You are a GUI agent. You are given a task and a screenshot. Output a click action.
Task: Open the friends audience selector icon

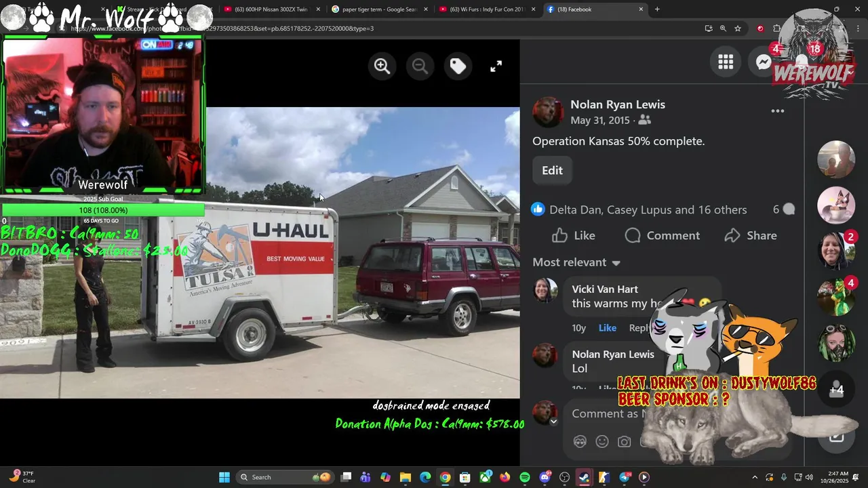pyautogui.click(x=645, y=120)
